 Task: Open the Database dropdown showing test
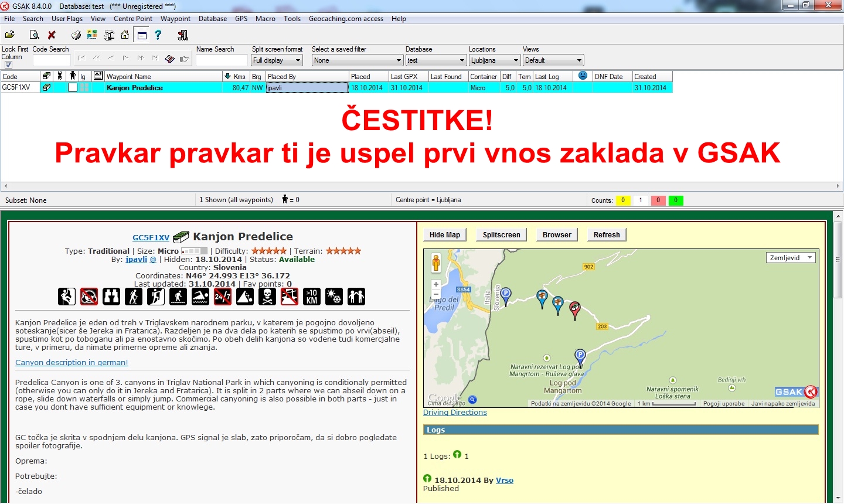tap(436, 60)
